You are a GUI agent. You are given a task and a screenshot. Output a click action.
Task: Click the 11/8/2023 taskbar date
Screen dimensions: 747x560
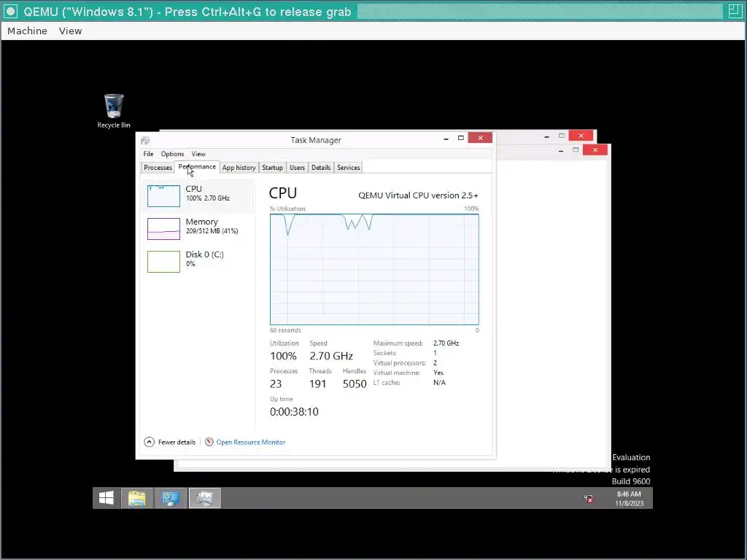(x=629, y=503)
